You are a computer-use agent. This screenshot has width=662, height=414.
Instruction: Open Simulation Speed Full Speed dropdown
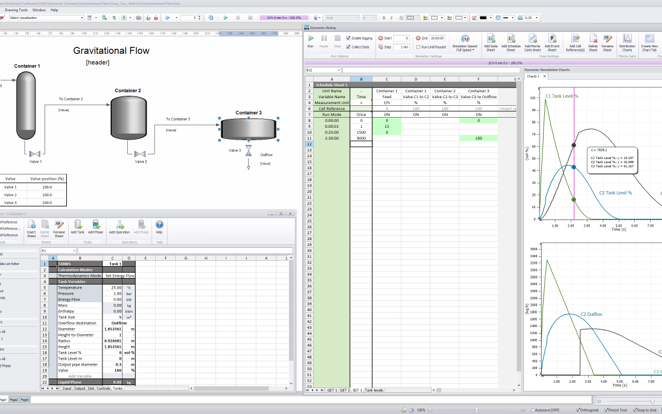464,43
